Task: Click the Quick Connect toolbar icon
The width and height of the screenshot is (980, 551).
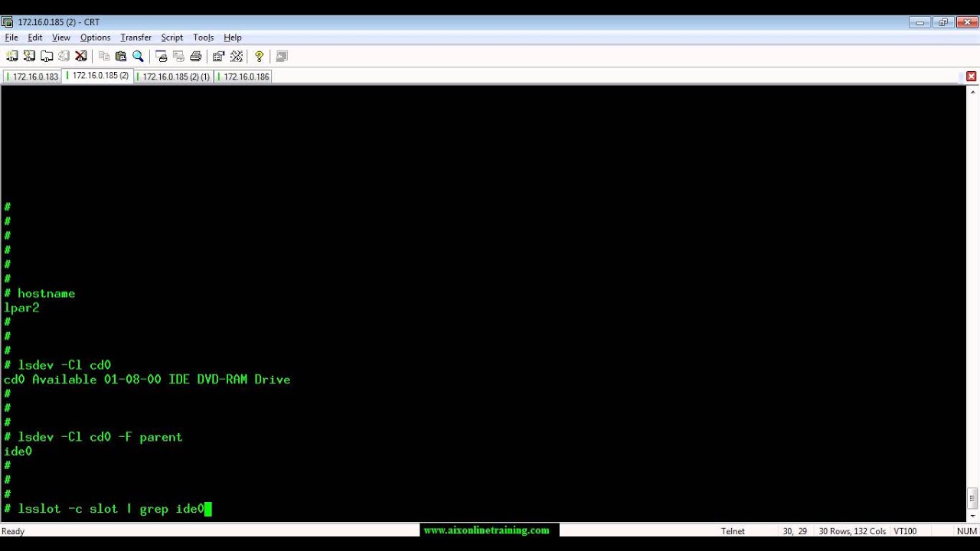Action: click(29, 56)
